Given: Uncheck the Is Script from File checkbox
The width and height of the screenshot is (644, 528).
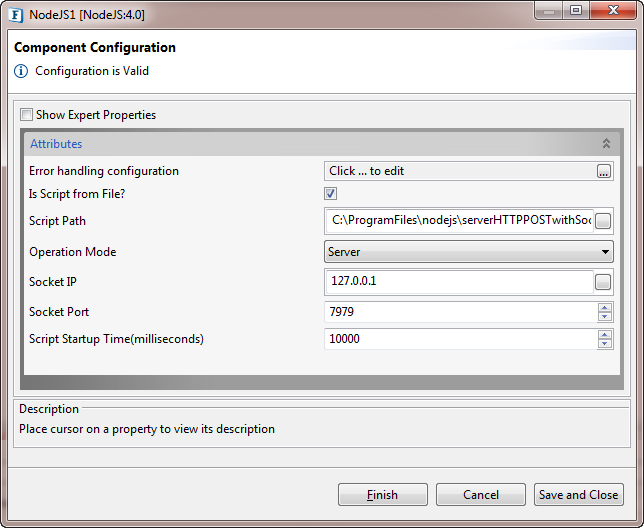Looking at the screenshot, I should [x=331, y=193].
